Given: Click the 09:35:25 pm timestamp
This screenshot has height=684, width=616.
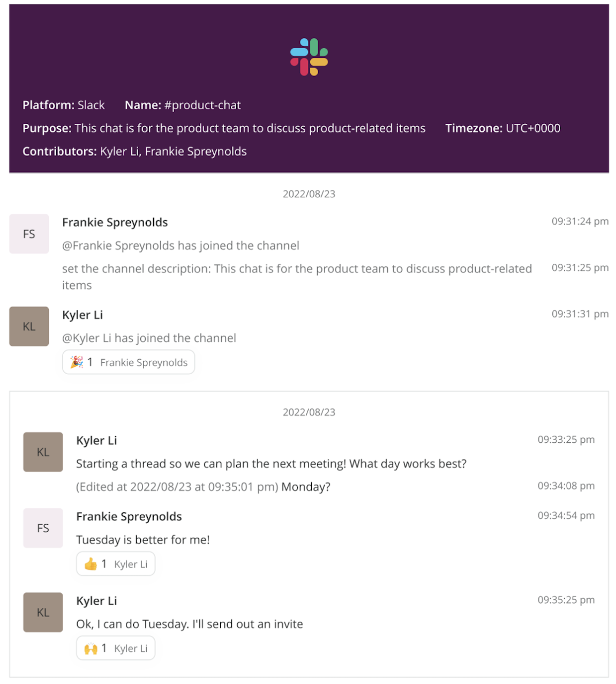Looking at the screenshot, I should pyautogui.click(x=566, y=600).
